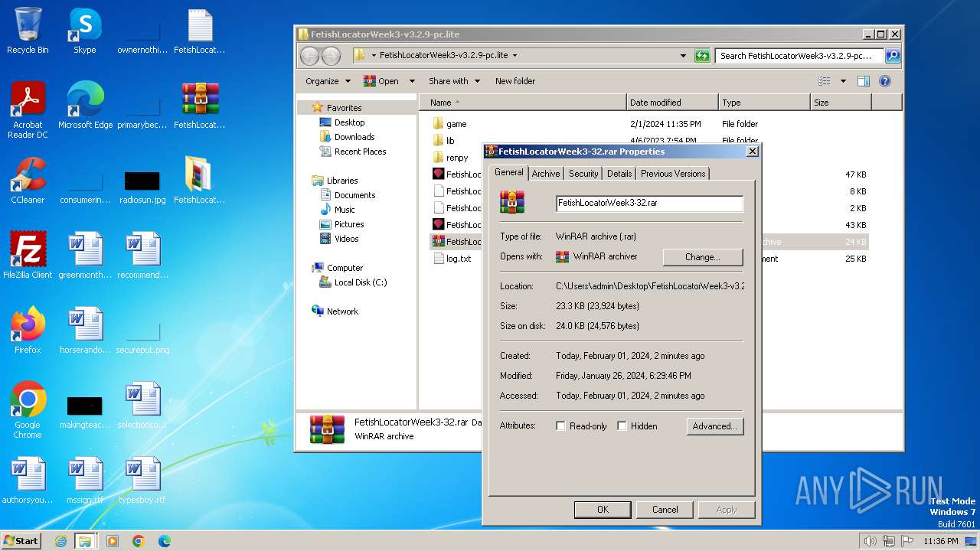The height and width of the screenshot is (551, 980).
Task: Switch to the Archive tab
Action: point(546,174)
